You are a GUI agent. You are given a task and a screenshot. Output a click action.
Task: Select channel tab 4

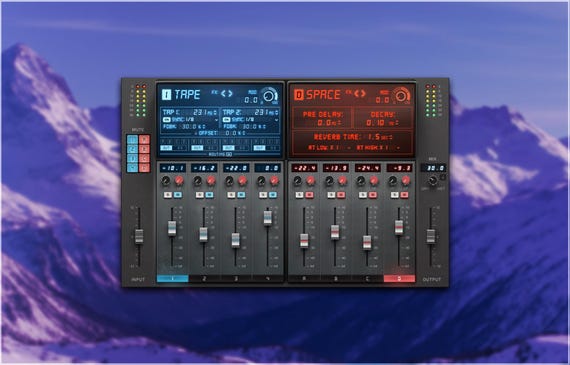tap(268, 278)
